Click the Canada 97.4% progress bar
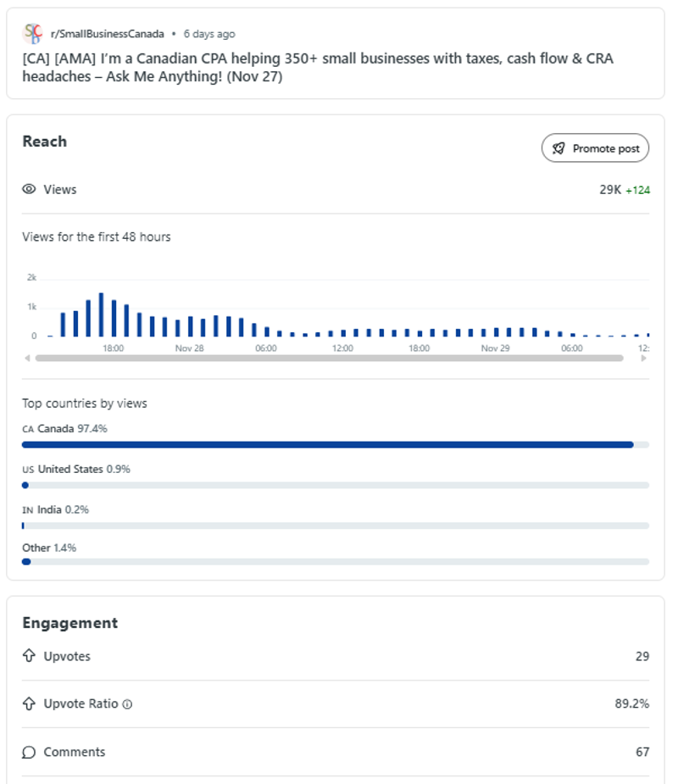The image size is (678, 784). (328, 444)
